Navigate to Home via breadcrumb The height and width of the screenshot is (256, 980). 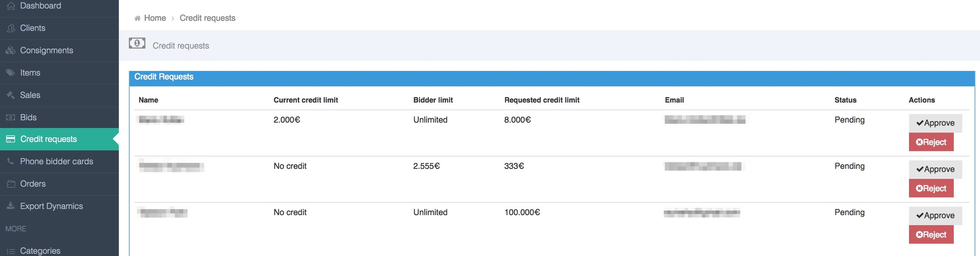pos(154,18)
